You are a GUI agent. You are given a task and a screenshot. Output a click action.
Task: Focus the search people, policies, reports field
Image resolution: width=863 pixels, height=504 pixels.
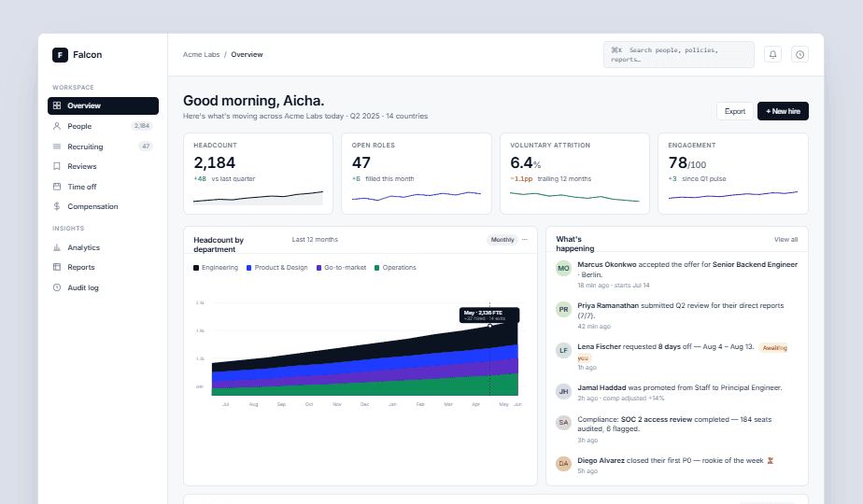click(679, 54)
